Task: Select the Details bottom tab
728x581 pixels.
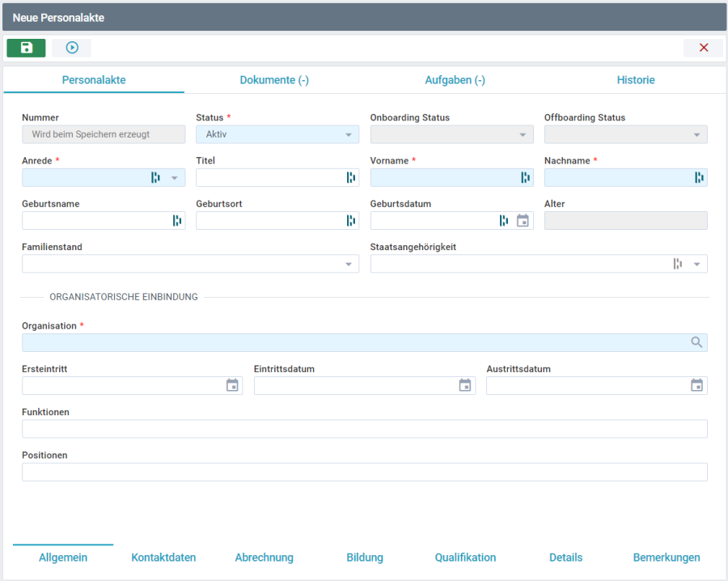Action: point(566,558)
